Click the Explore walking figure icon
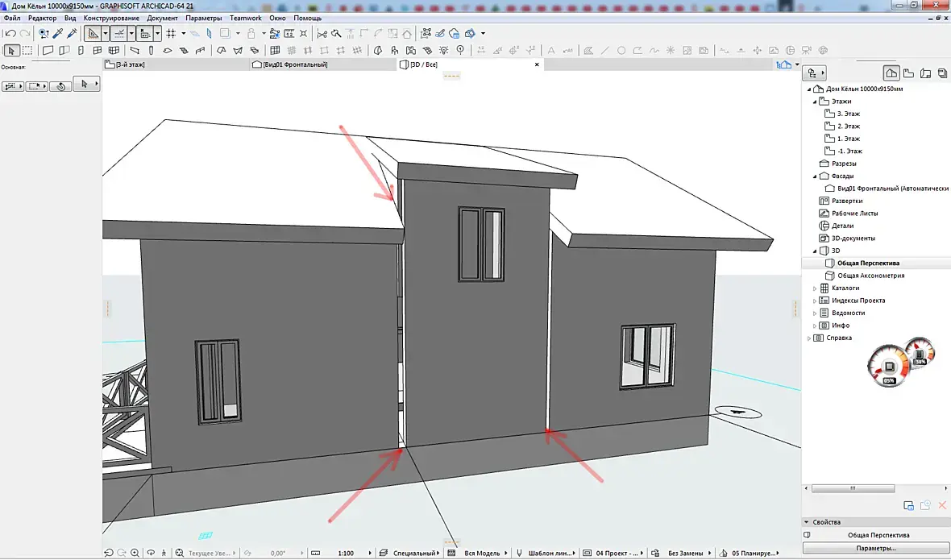Viewport: 951px width, 560px height. [x=164, y=553]
